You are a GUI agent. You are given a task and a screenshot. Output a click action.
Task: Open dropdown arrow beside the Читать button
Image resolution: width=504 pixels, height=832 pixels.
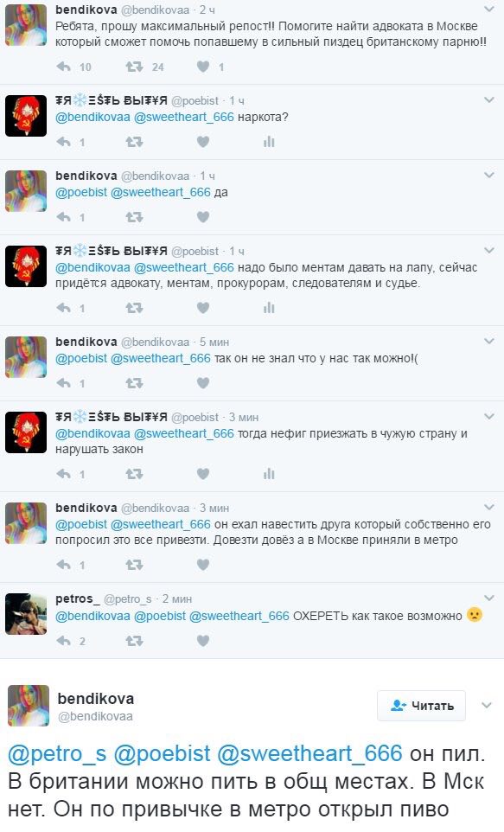[487, 705]
